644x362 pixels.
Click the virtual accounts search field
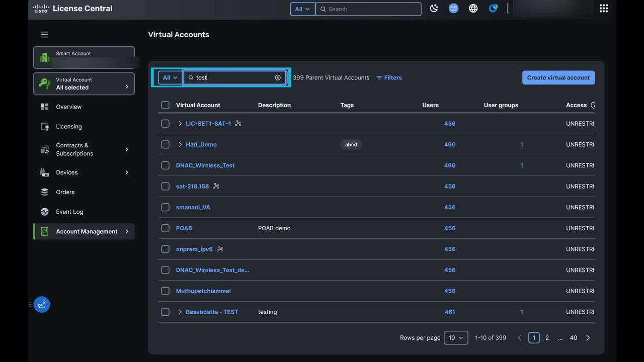pos(234,77)
